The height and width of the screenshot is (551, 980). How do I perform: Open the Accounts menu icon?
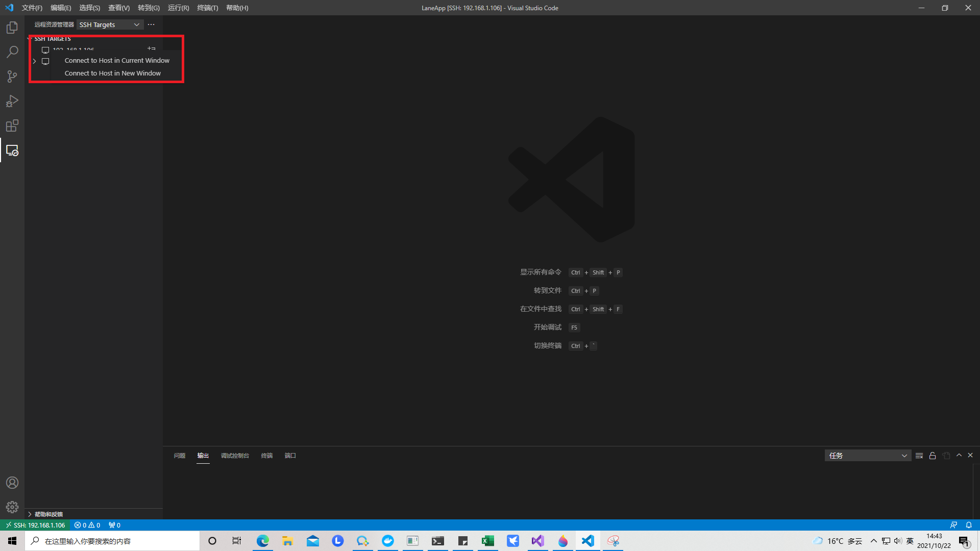[x=12, y=483]
